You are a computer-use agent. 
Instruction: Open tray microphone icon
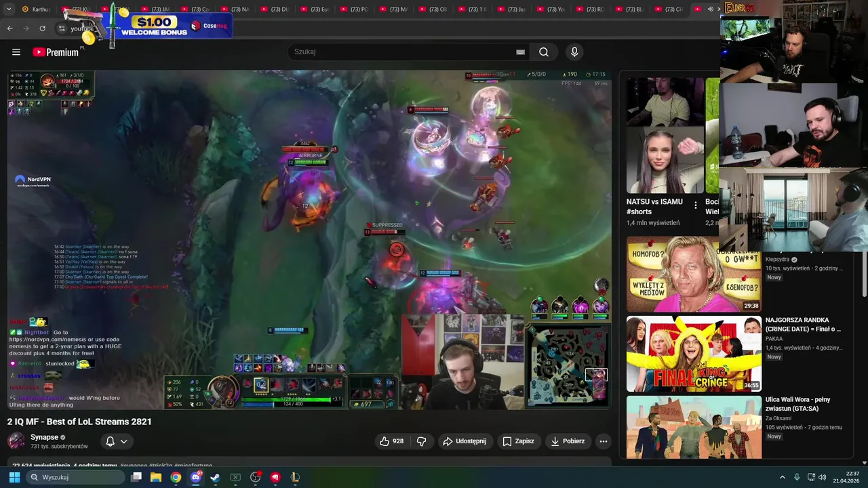tap(797, 477)
